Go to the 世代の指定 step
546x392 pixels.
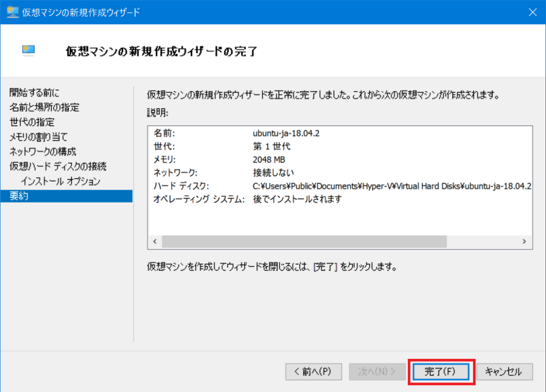tap(32, 122)
